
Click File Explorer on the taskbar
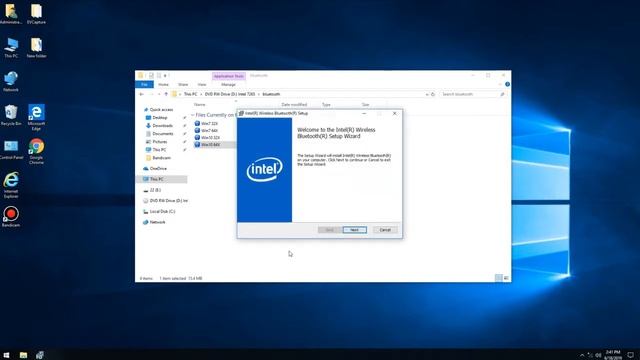coord(23,355)
